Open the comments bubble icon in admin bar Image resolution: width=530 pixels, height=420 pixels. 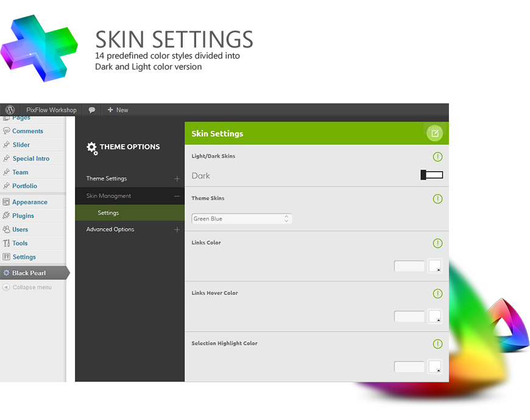(x=92, y=110)
